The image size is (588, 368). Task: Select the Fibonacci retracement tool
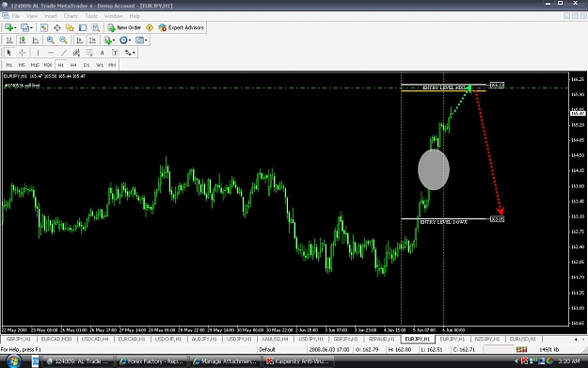[89, 53]
